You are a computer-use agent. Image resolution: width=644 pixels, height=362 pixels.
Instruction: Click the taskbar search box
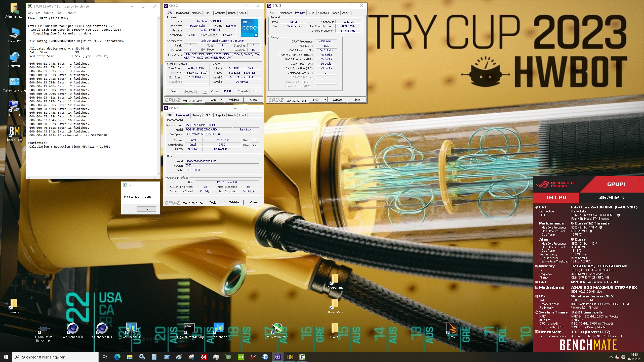(55, 357)
